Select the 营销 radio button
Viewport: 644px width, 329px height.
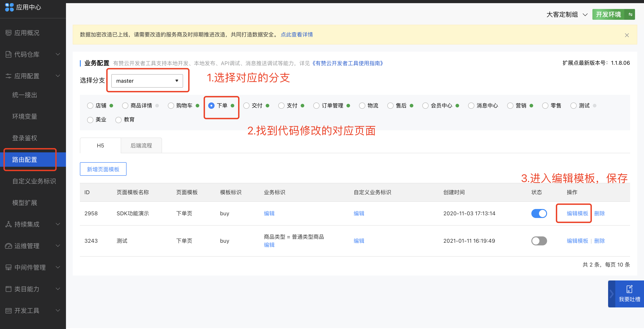click(510, 106)
